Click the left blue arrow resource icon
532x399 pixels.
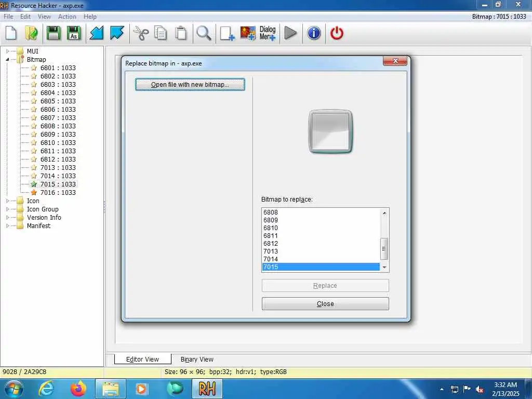(96, 33)
